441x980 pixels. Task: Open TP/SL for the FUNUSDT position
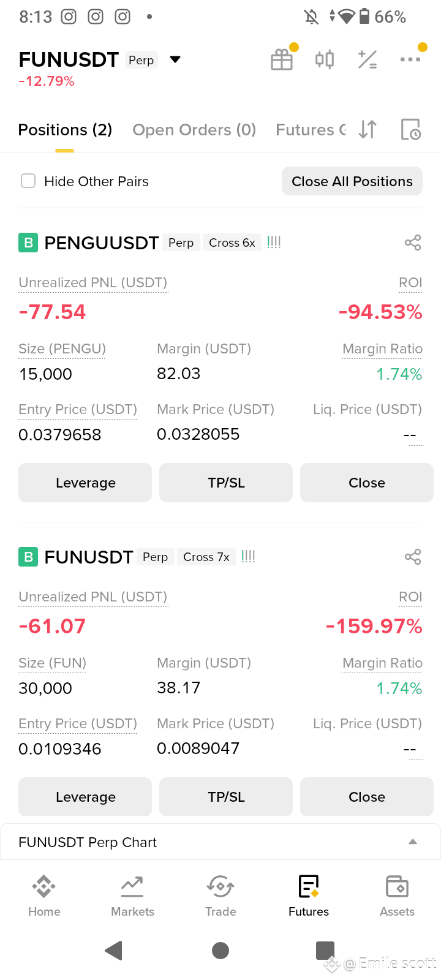(226, 797)
